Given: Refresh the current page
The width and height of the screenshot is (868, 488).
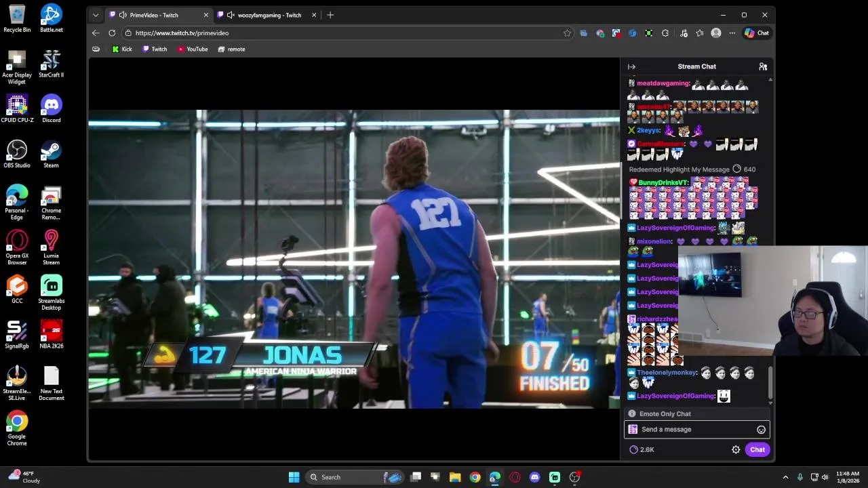Looking at the screenshot, I should (112, 33).
